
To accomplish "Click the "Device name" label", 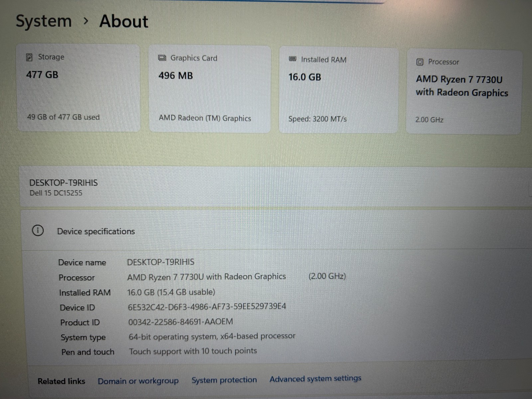I will (82, 263).
